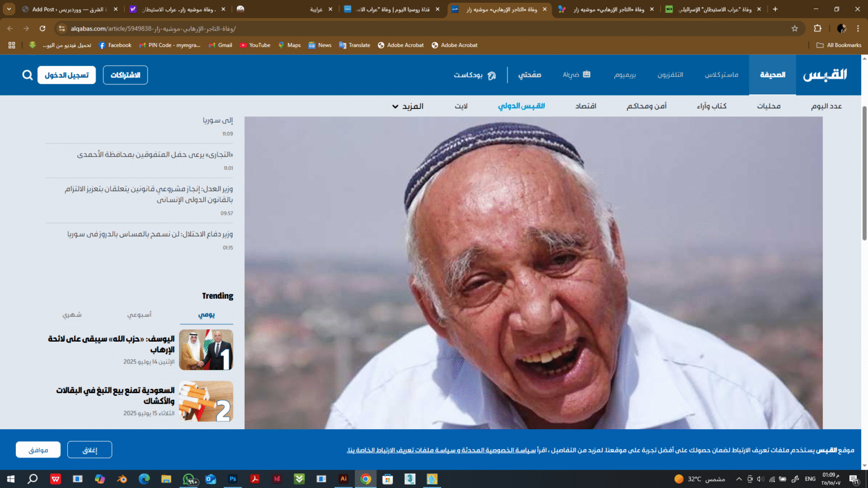Switch Trending to the شهري tab

(72, 315)
